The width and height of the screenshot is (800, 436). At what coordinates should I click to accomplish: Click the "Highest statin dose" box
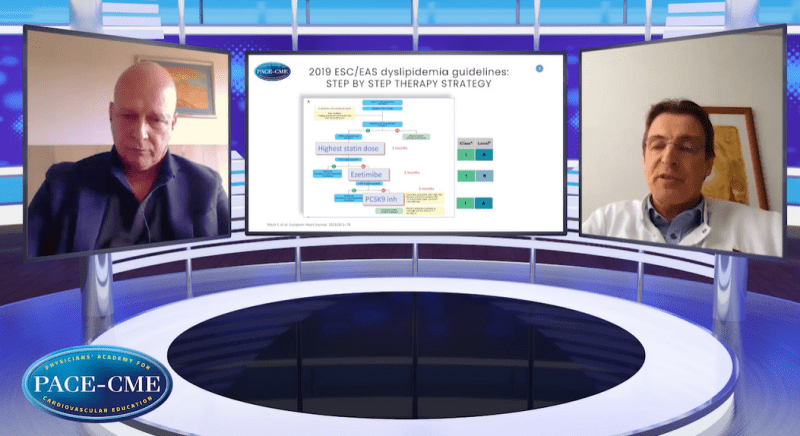349,148
